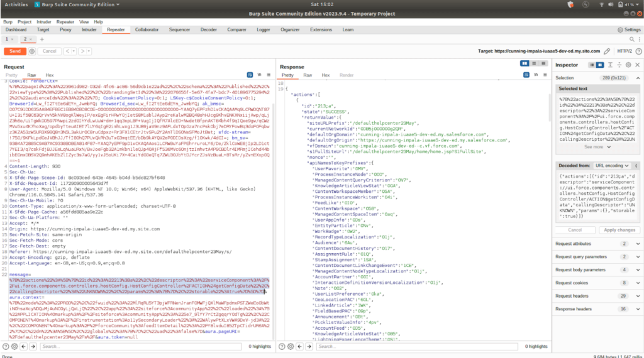Open next history dropdown arrow
Image resolution: width=644 pixels, height=358 pixels.
[x=89, y=52]
